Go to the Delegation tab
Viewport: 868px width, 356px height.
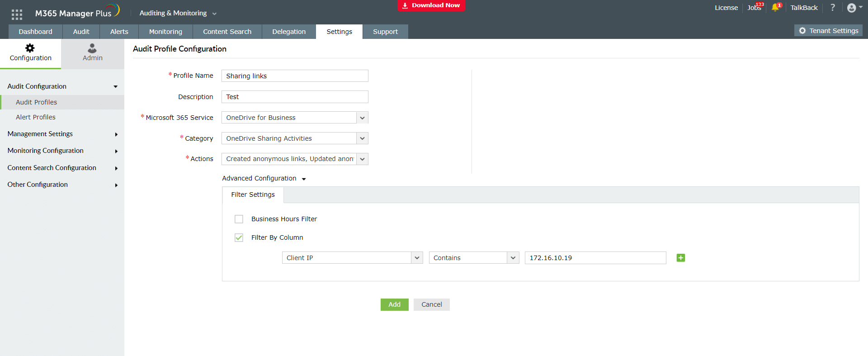point(289,32)
